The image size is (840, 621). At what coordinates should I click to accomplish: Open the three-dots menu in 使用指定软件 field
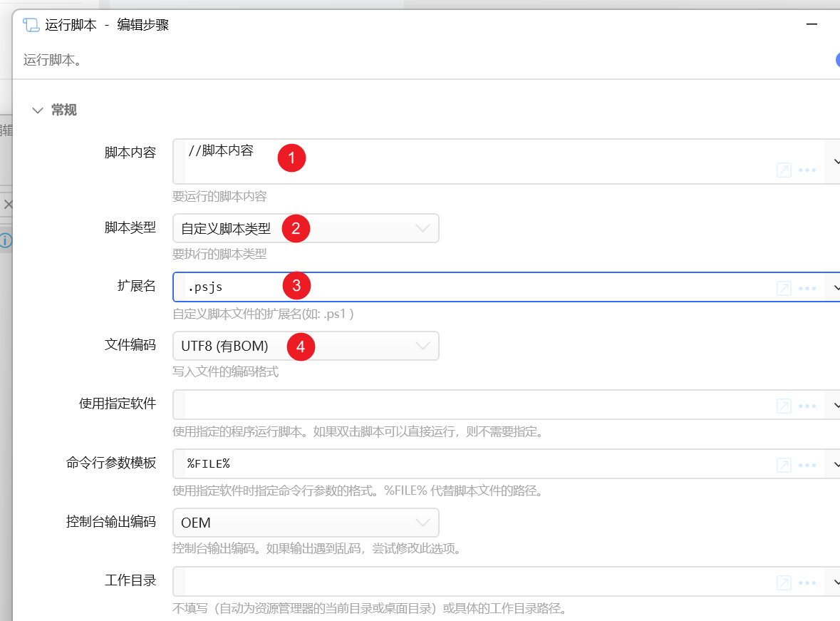pos(807,406)
